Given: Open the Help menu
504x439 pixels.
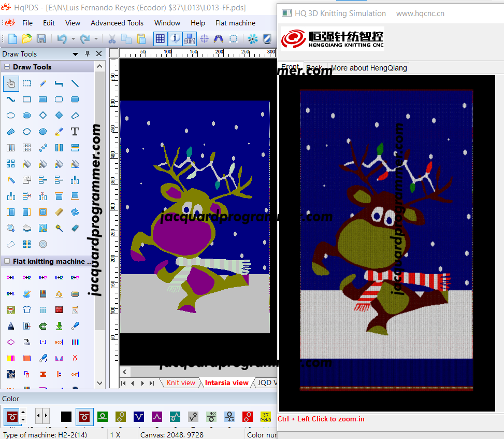Looking at the screenshot, I should pos(198,23).
